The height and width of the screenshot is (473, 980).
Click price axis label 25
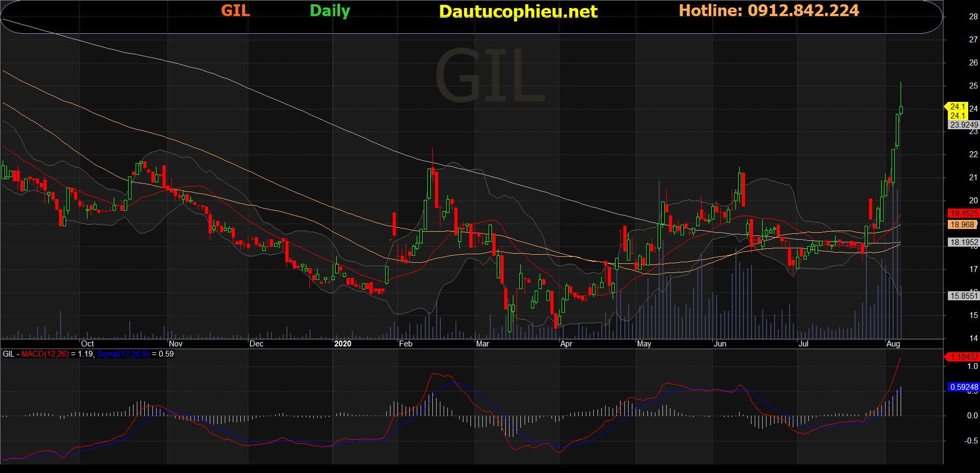974,86
